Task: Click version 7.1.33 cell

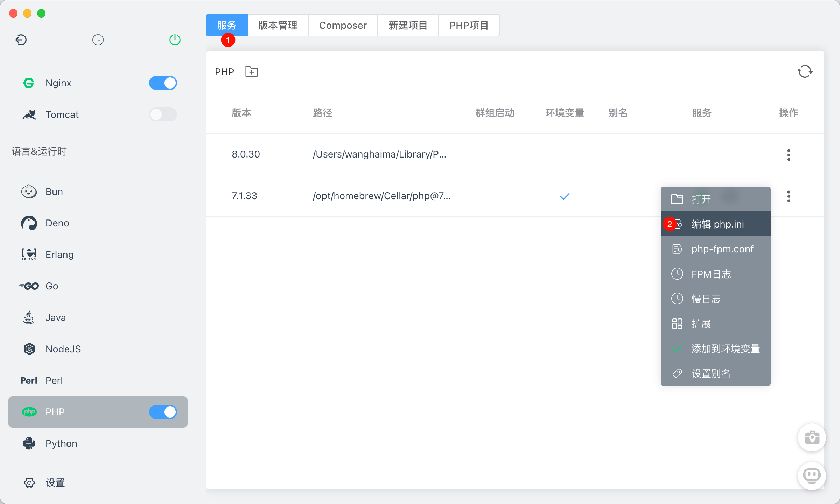Action: [244, 196]
